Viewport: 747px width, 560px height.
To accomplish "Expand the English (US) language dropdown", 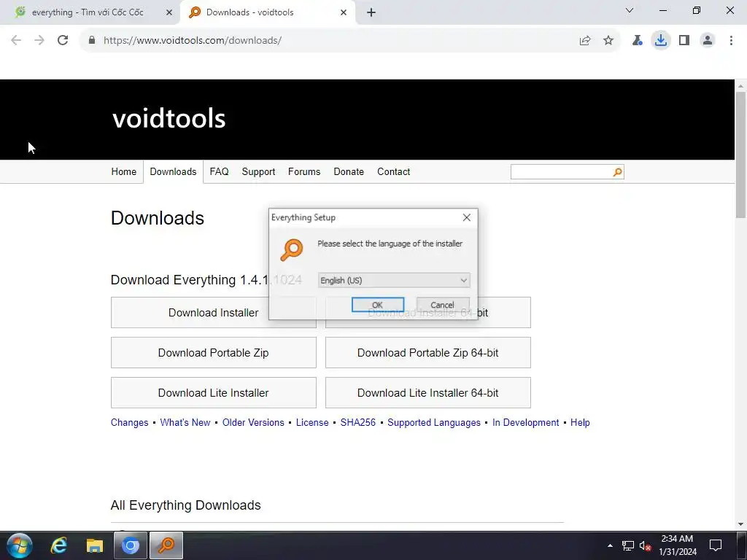I will [x=394, y=281].
